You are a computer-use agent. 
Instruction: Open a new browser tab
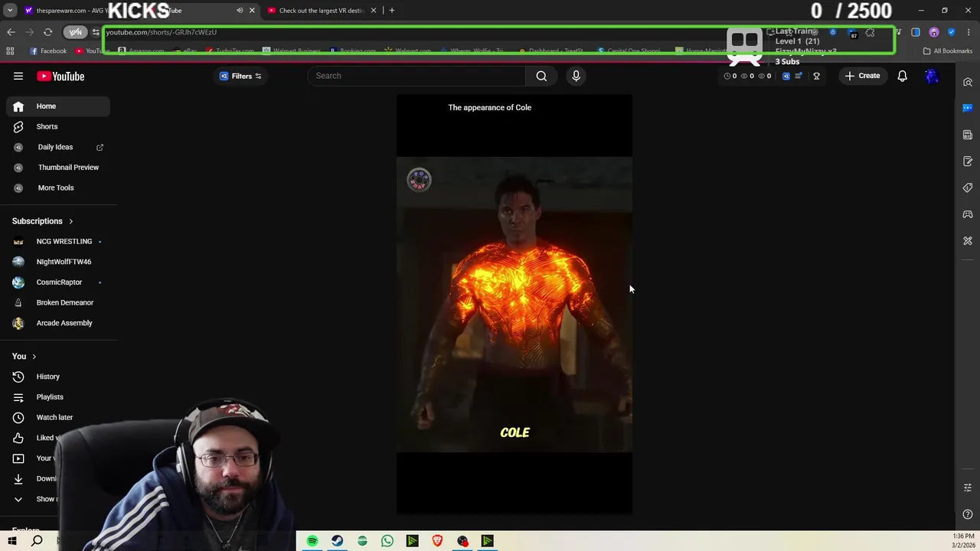pos(392,11)
